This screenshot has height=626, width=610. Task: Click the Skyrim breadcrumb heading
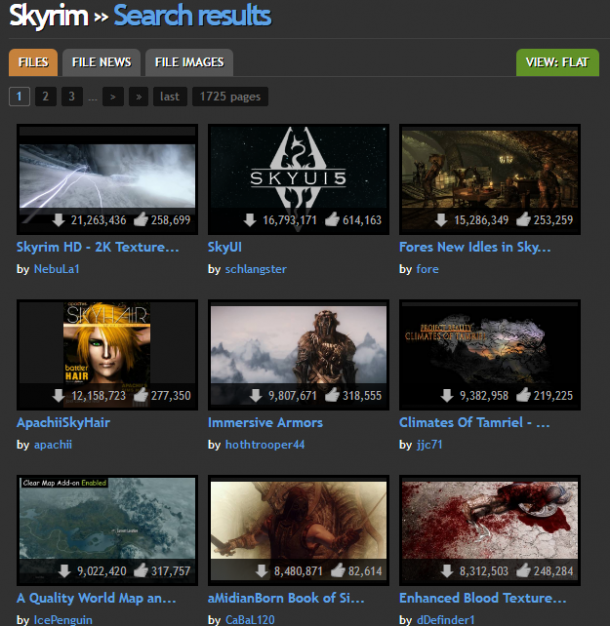[x=48, y=16]
